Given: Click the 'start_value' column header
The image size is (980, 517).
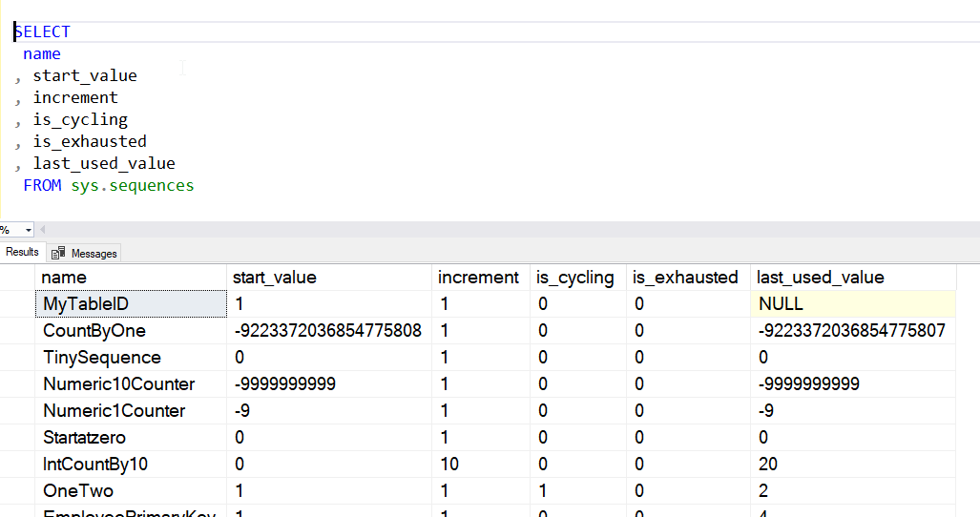Looking at the screenshot, I should coord(275,278).
